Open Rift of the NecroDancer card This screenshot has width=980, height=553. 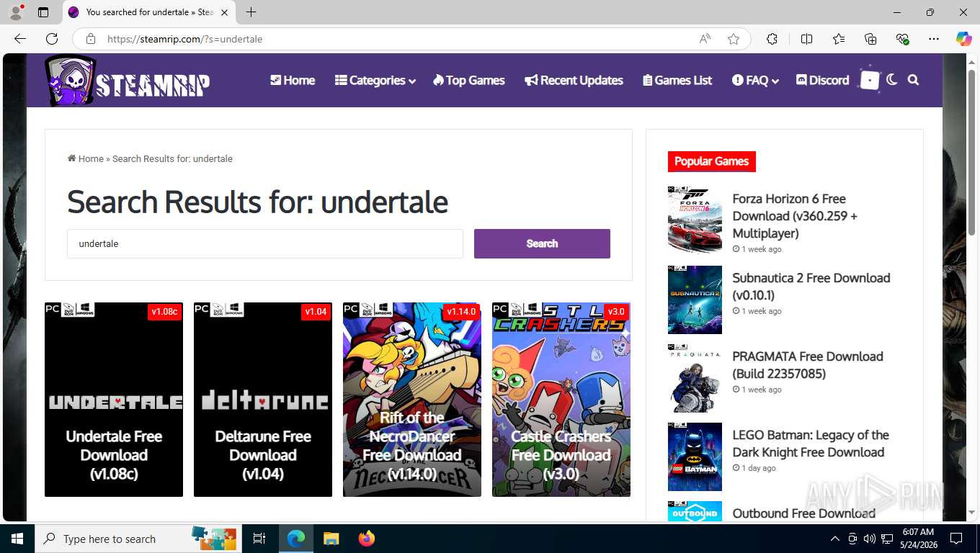412,400
